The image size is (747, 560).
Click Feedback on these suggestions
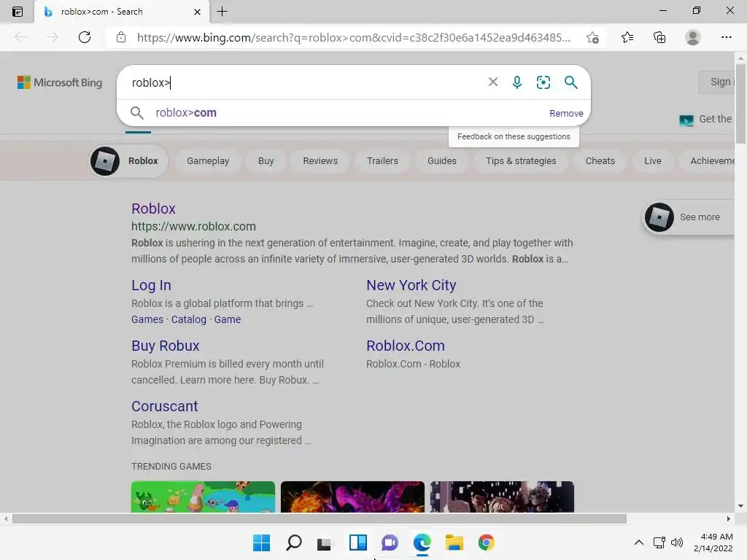[514, 136]
